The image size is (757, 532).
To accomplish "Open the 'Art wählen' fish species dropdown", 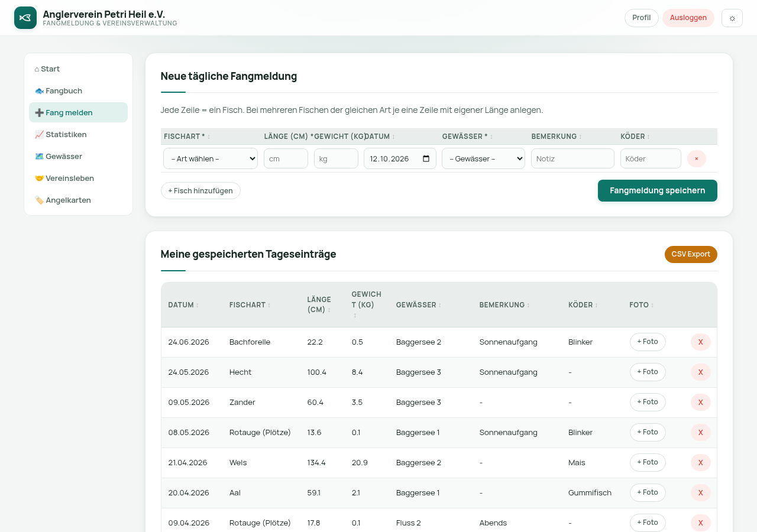I will 211,158.
